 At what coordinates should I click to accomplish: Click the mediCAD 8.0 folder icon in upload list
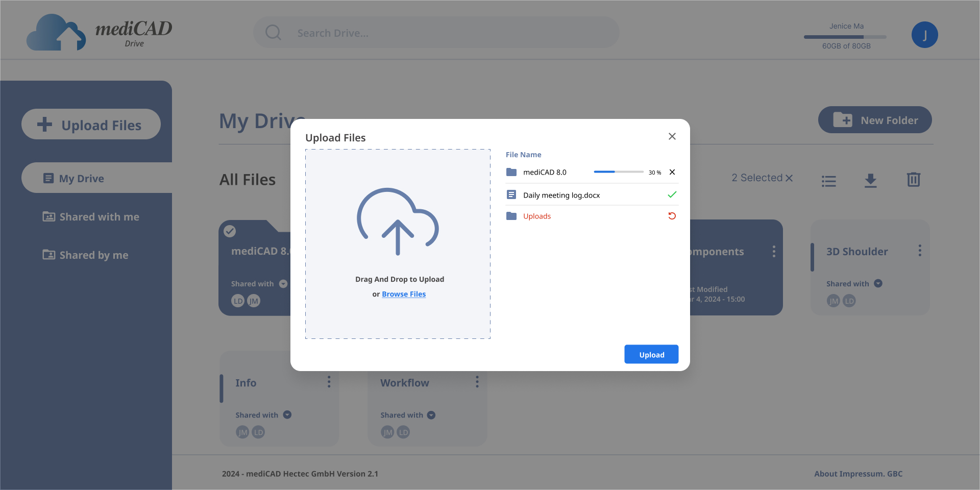click(x=511, y=172)
